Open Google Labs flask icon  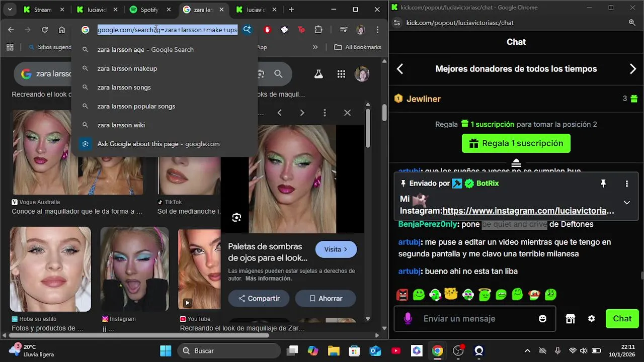point(318,74)
